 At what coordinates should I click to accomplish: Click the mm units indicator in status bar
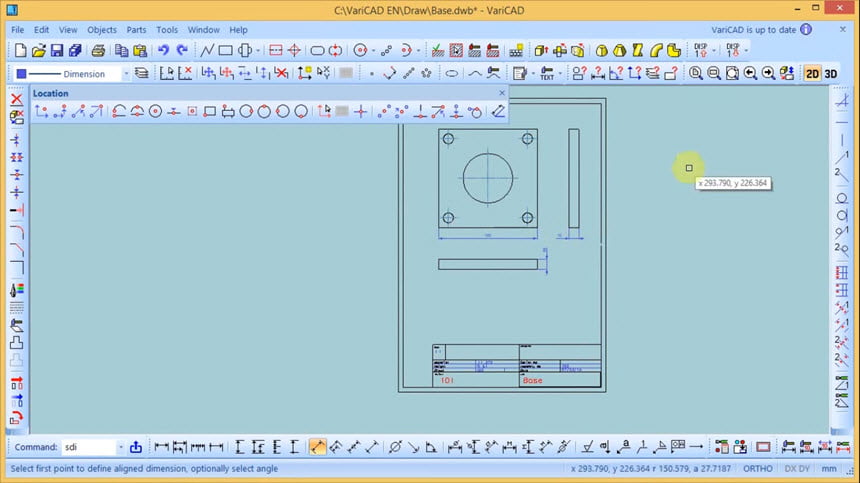click(x=829, y=469)
